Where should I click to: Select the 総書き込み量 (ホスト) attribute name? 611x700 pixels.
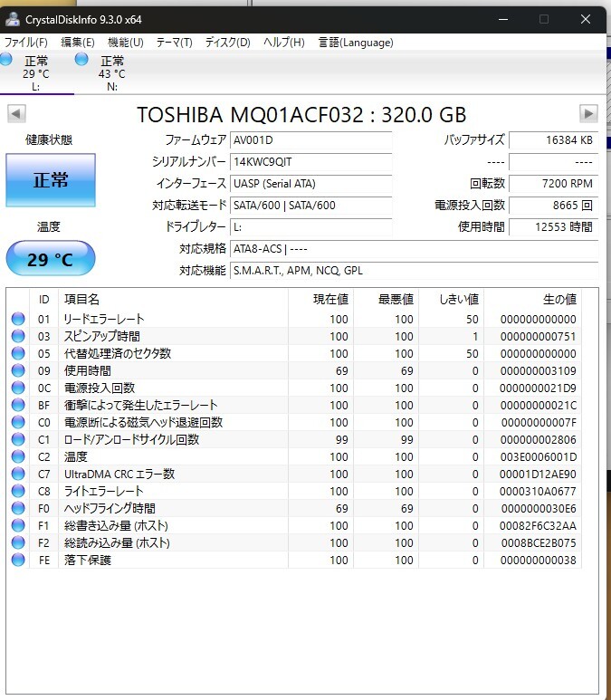click(116, 525)
